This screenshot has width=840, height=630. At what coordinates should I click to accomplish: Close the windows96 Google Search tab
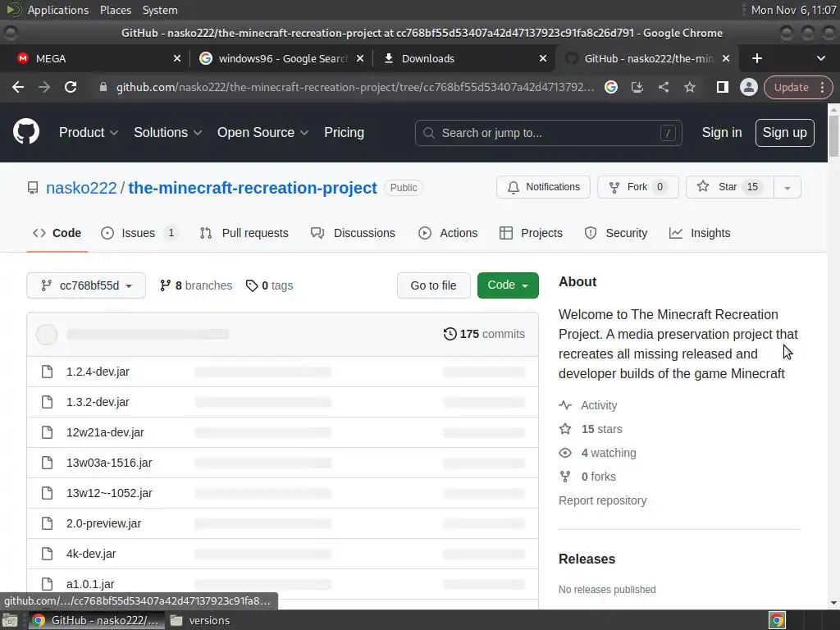click(360, 58)
